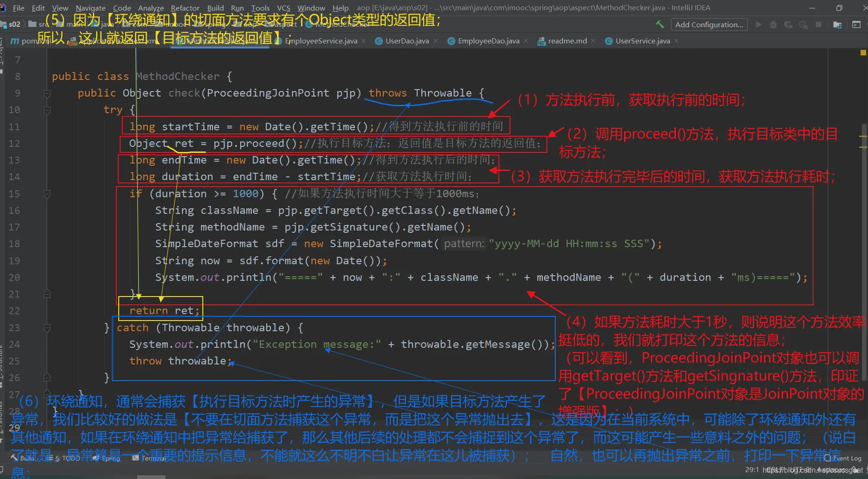This screenshot has width=868, height=479.
Task: Open the Help menu
Action: (x=340, y=8)
